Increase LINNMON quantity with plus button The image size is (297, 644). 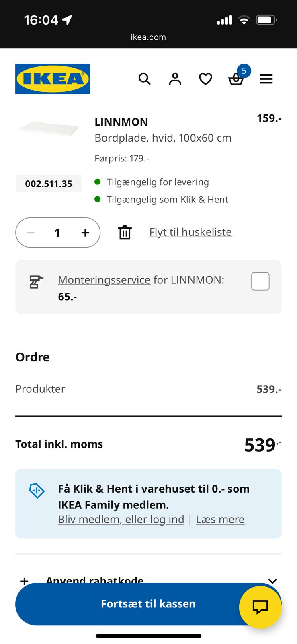[x=85, y=233]
